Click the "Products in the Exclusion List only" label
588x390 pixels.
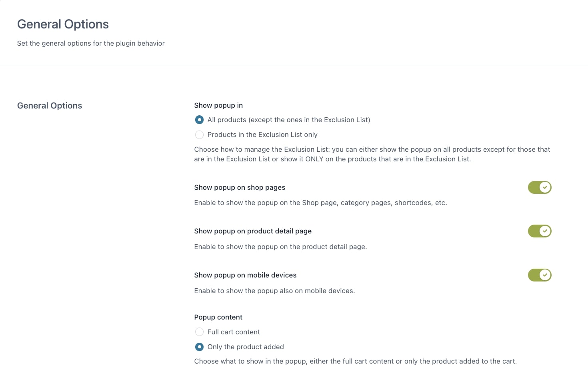pyautogui.click(x=262, y=135)
